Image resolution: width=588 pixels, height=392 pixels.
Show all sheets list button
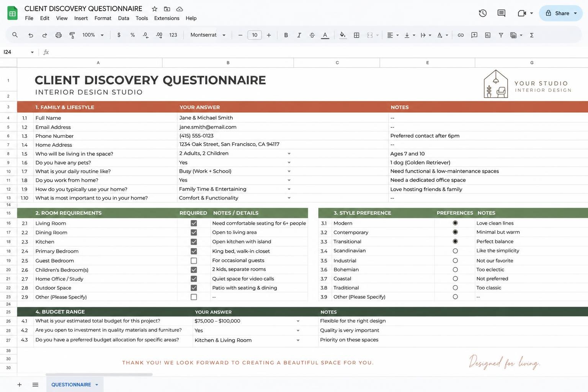tap(35, 385)
